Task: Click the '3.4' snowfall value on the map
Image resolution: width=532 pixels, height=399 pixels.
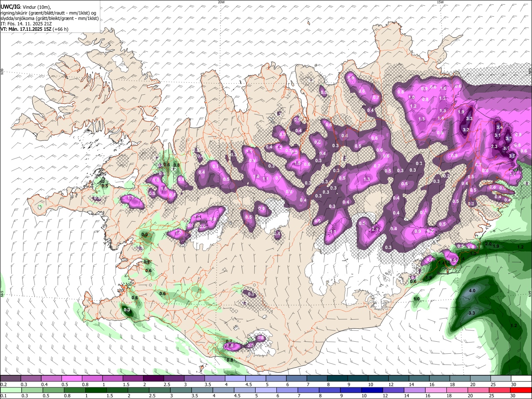Action: [500, 127]
